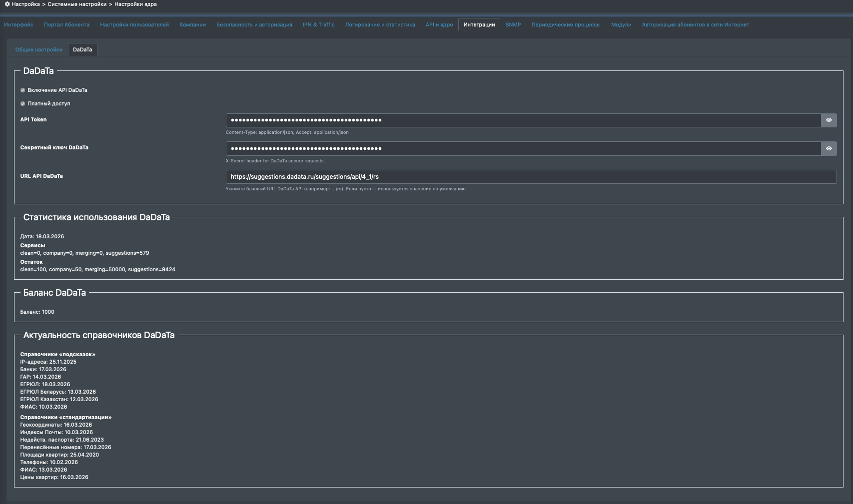Switch to the 'Модули' tab

pos(621,24)
